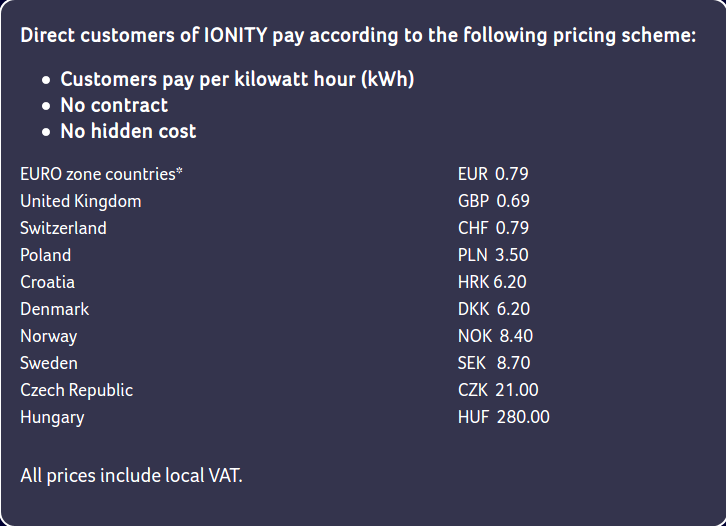Click the DKK 6.20 price
This screenshot has width=726, height=526.
(x=494, y=309)
